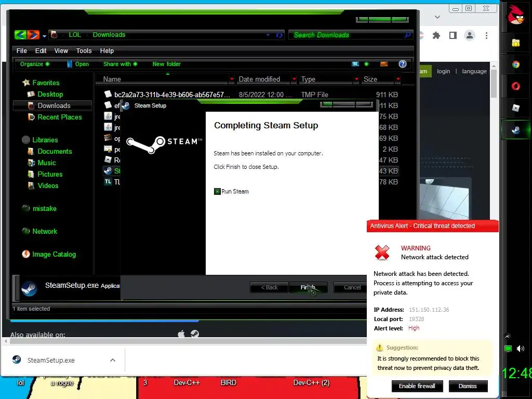The width and height of the screenshot is (532, 399).
Task: Open Downloads in the navigation pane
Action: (54, 105)
